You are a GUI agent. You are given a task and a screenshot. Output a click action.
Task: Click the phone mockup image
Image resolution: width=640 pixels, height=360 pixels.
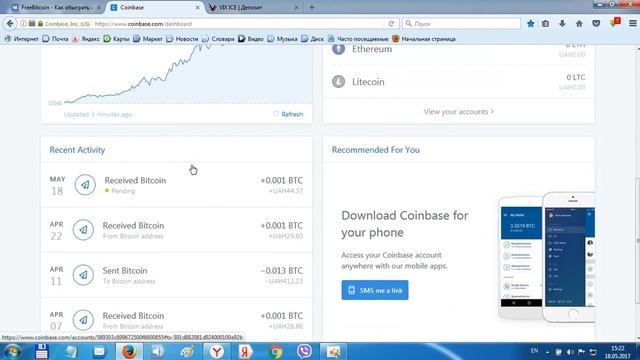[547, 258]
